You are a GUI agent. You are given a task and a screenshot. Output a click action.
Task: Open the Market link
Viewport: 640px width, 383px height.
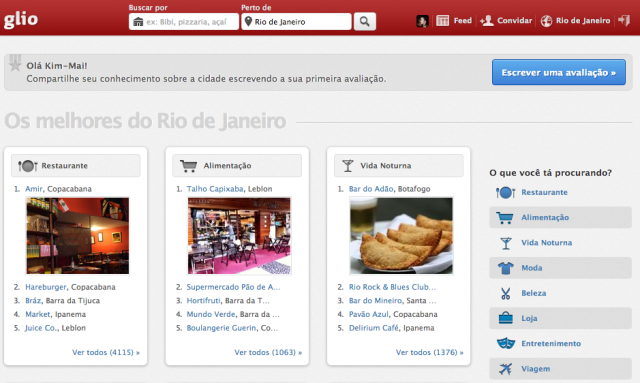point(38,314)
